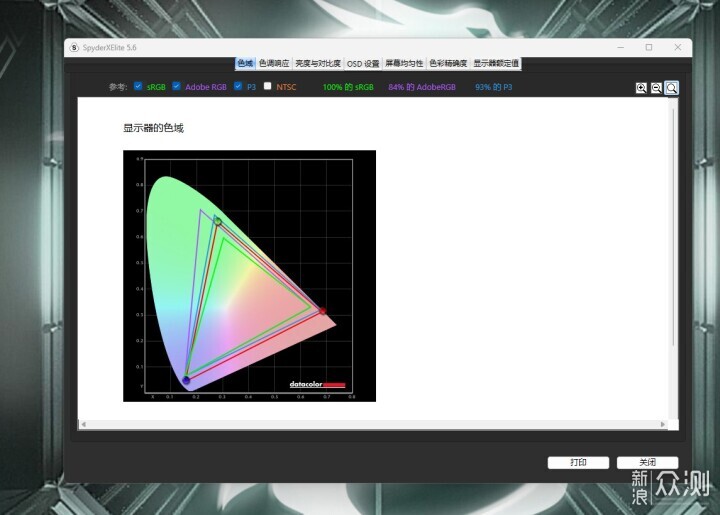Click the 打印 button
Viewport: 720px width, 515px height.
coord(578,462)
